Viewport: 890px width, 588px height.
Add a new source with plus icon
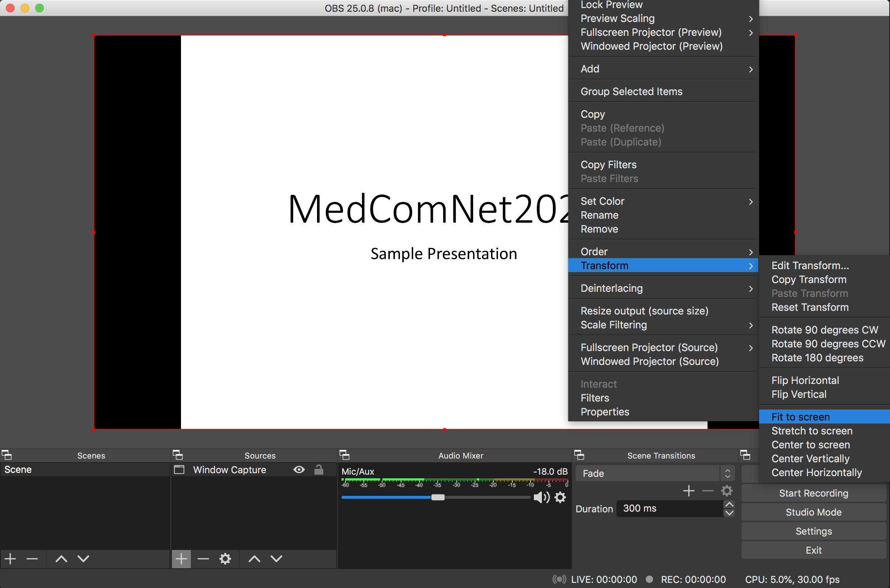(x=181, y=559)
